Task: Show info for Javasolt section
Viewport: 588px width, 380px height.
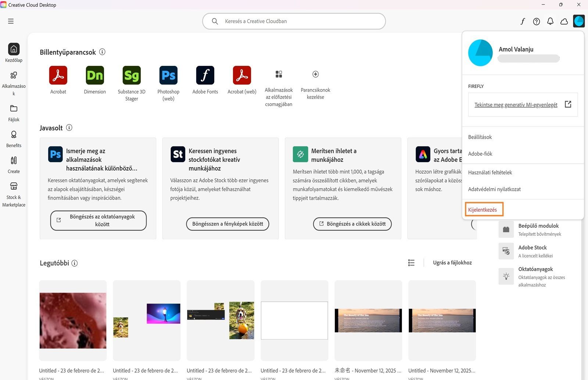Action: [x=69, y=128]
